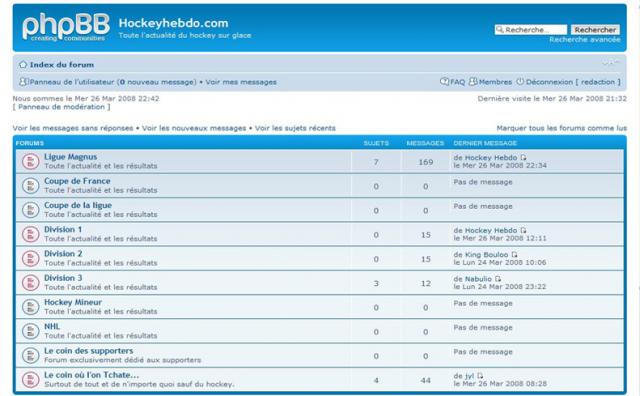The image size is (640, 396).
Task: Click Voir les messages sans réponses
Action: point(73,128)
